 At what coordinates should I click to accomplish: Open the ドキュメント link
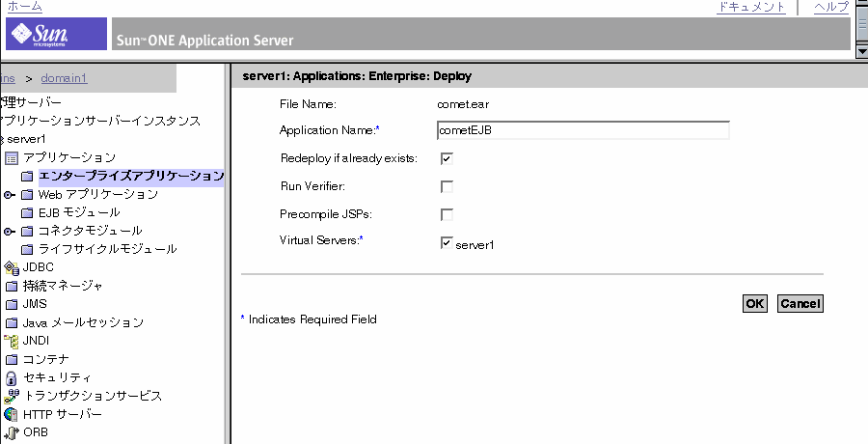click(751, 7)
